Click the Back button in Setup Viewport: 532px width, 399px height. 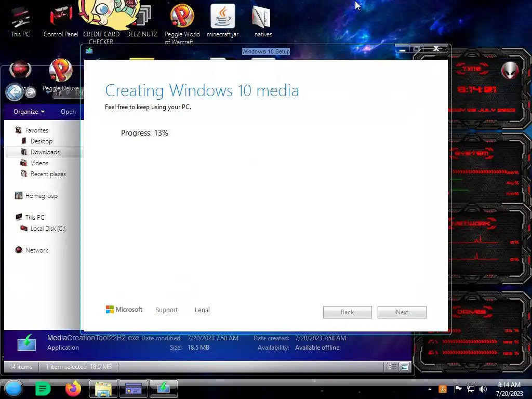(x=348, y=312)
